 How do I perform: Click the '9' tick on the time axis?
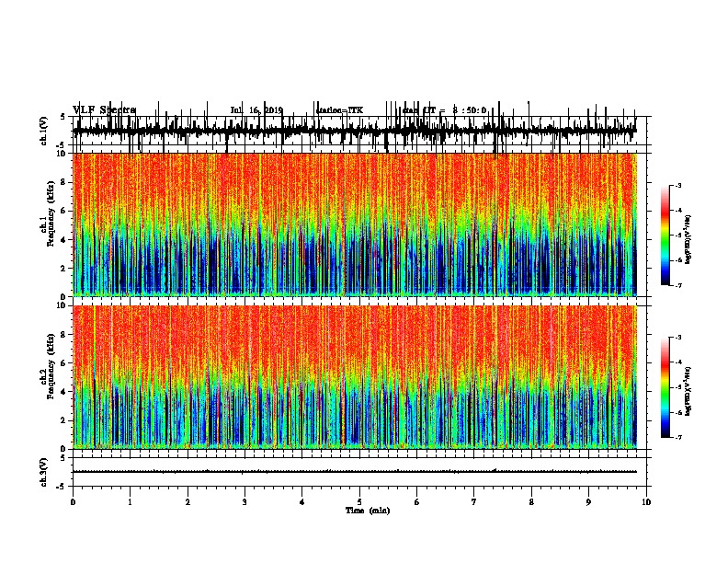tap(588, 502)
